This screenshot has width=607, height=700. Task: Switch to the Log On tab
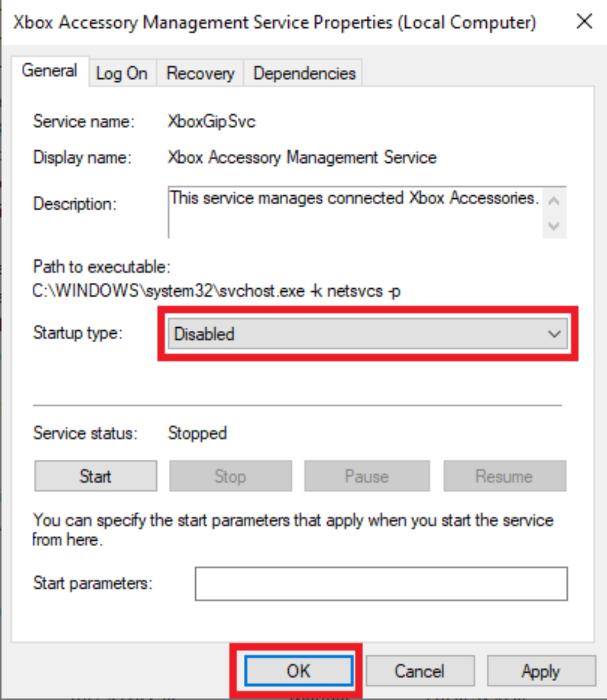point(121,73)
